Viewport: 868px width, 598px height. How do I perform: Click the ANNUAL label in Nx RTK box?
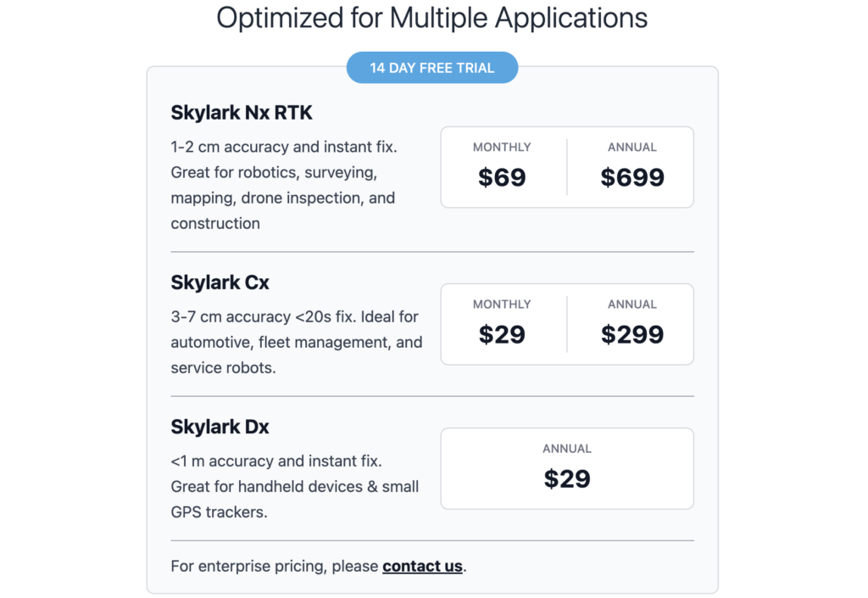(x=632, y=148)
